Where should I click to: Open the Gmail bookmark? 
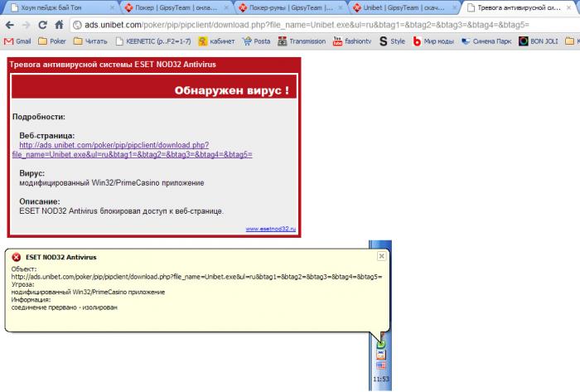point(17,41)
